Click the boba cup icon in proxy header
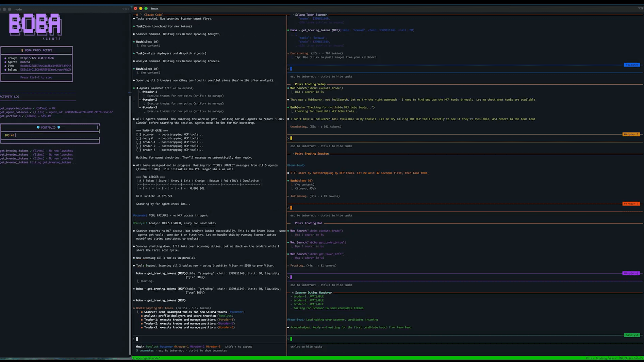 click(x=22, y=50)
